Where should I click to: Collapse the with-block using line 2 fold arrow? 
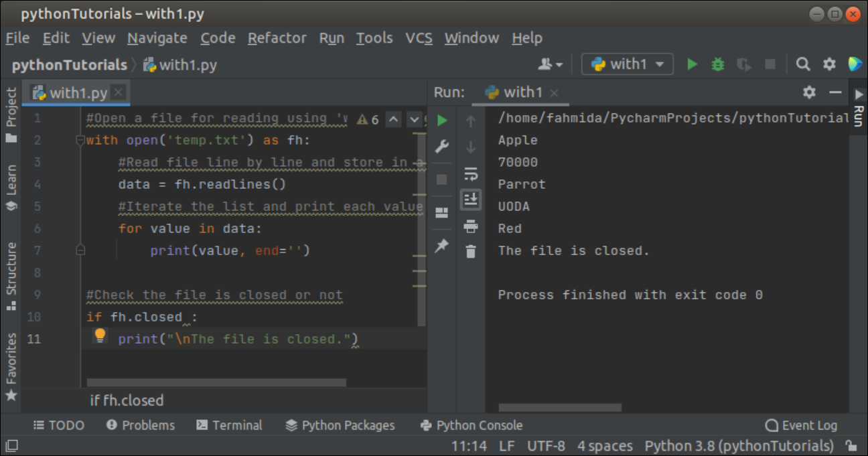(80, 140)
